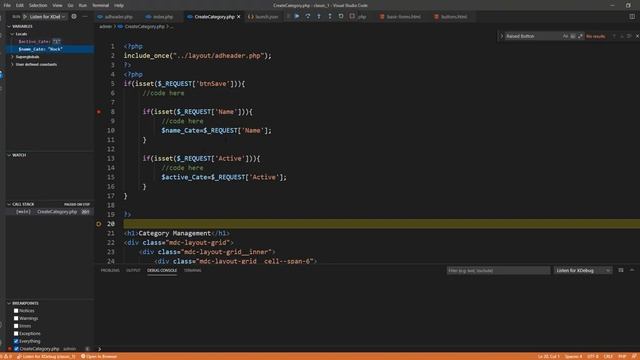The width and height of the screenshot is (640, 360).
Task: Select the {main} call stack frame
Action: [x=50, y=212]
